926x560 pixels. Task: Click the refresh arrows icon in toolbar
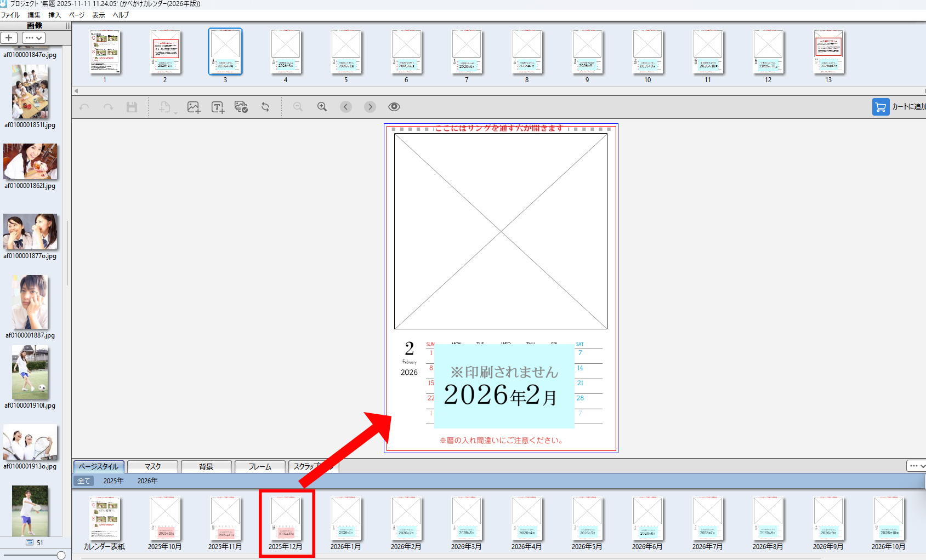[265, 107]
